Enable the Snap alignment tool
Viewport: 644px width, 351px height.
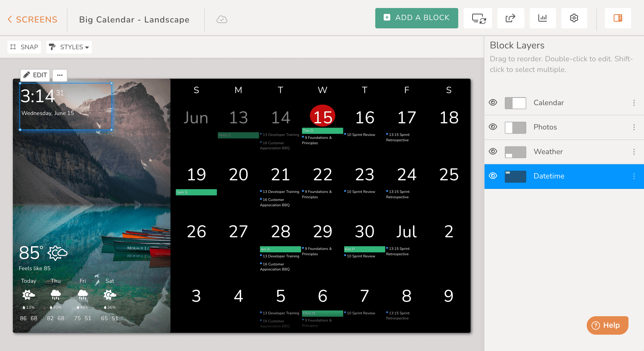[x=24, y=47]
